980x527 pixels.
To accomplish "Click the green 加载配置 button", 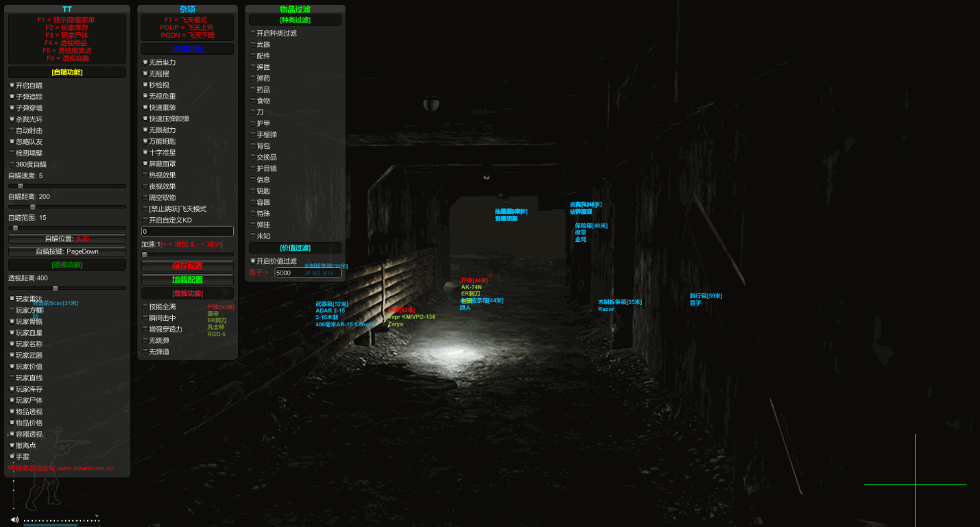I will 187,280.
